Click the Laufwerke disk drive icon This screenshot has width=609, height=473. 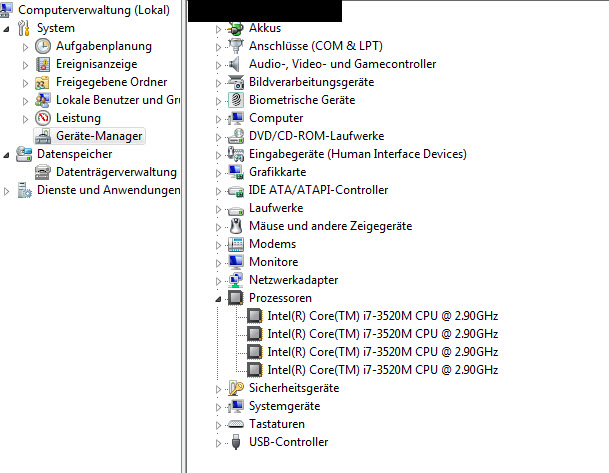pyautogui.click(x=236, y=210)
